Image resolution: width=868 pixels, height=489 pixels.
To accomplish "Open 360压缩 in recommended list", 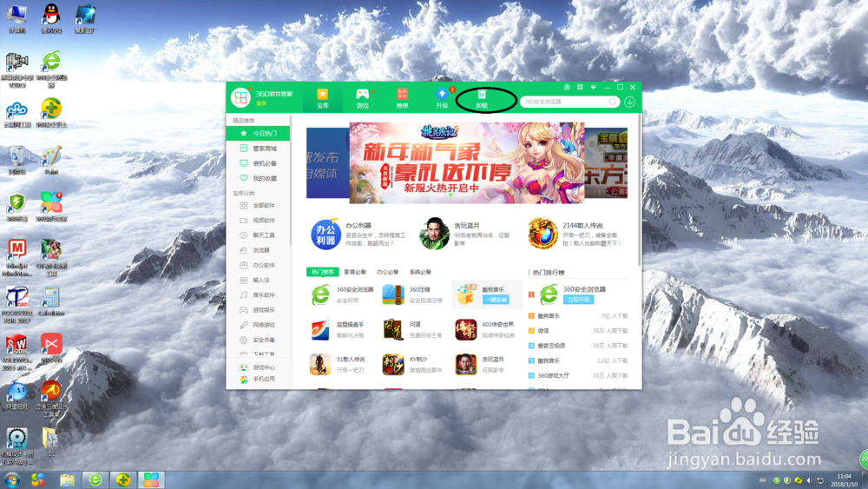I will click(x=413, y=294).
